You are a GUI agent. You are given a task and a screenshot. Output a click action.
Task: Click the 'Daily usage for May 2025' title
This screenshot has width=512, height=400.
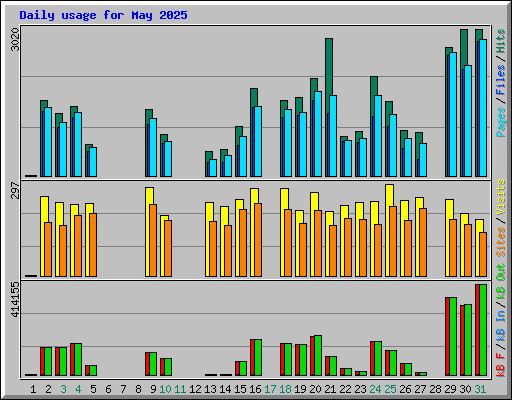(103, 15)
